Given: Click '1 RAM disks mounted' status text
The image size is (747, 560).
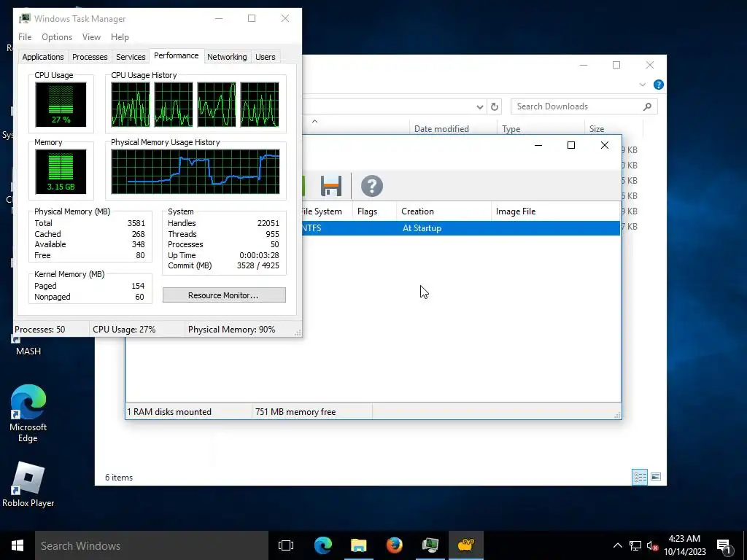Looking at the screenshot, I should [x=169, y=412].
